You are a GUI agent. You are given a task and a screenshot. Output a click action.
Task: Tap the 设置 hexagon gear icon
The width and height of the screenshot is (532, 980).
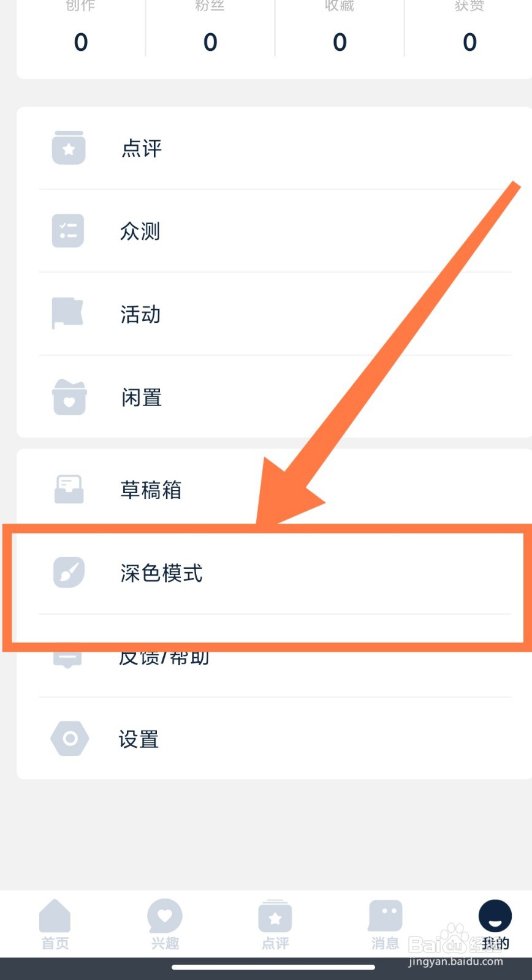69,739
